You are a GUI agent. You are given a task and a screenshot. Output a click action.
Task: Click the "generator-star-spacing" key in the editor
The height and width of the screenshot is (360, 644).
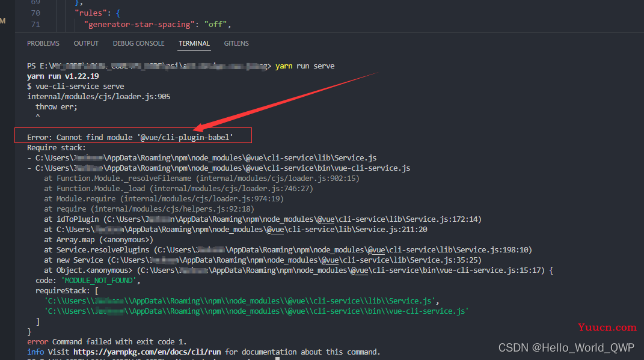click(139, 25)
